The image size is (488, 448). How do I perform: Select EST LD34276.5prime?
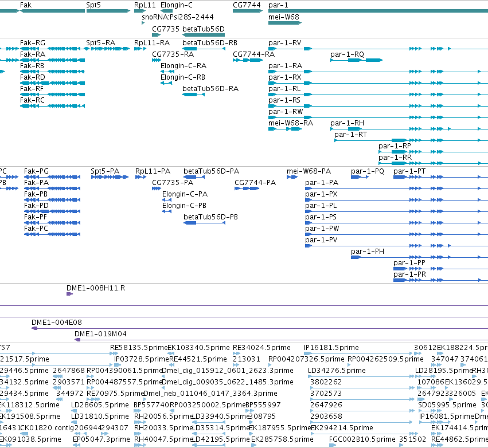361,376
